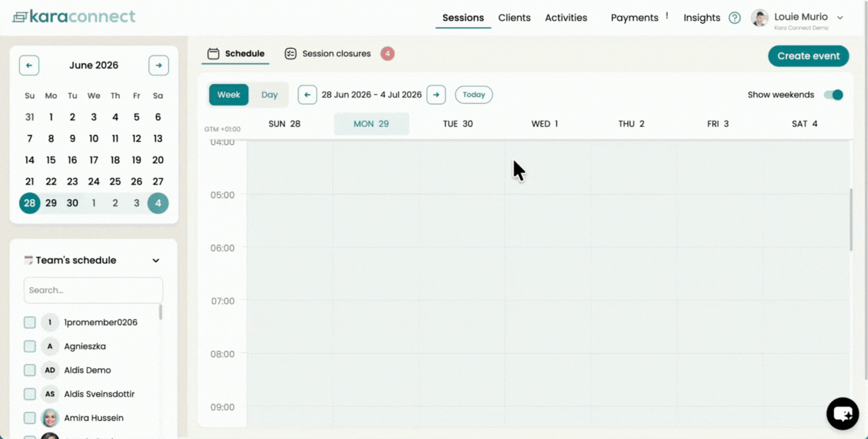Click the Payments alert exclamation mark
Screen dimensions: 868x439
coord(667,16)
